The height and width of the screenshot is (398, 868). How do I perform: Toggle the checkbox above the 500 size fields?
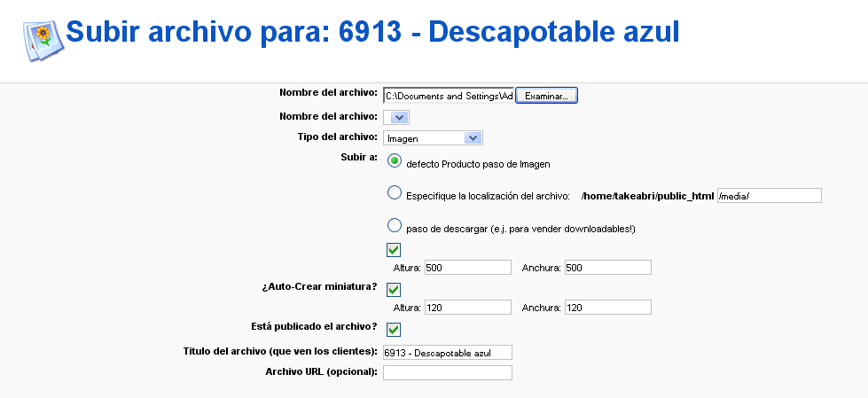395,250
